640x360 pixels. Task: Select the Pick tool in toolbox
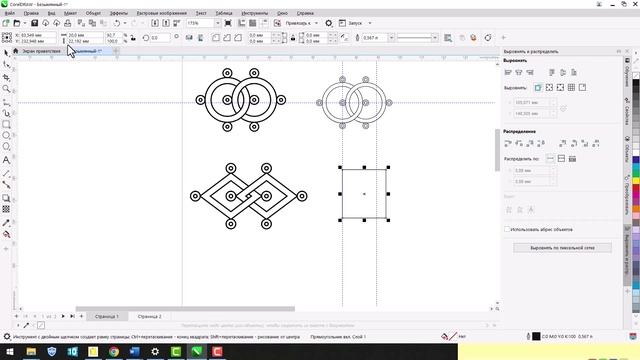point(6,53)
